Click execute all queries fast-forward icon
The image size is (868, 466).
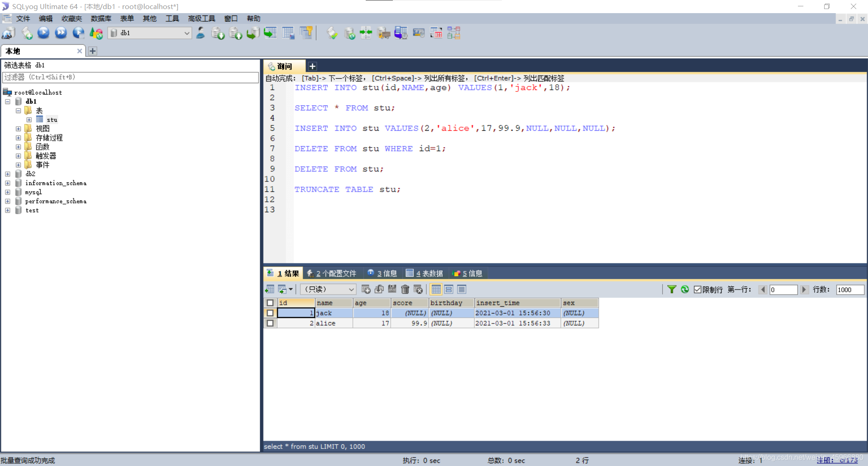[x=61, y=33]
